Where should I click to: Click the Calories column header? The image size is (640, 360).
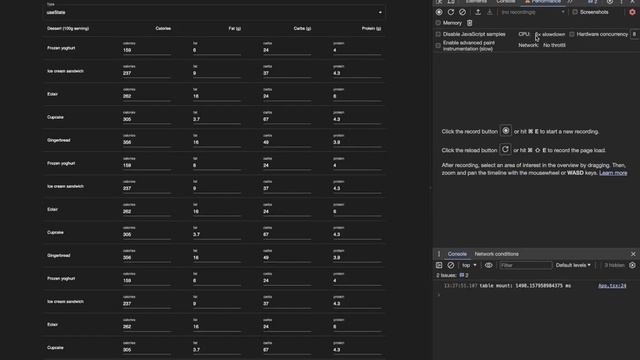163,29
